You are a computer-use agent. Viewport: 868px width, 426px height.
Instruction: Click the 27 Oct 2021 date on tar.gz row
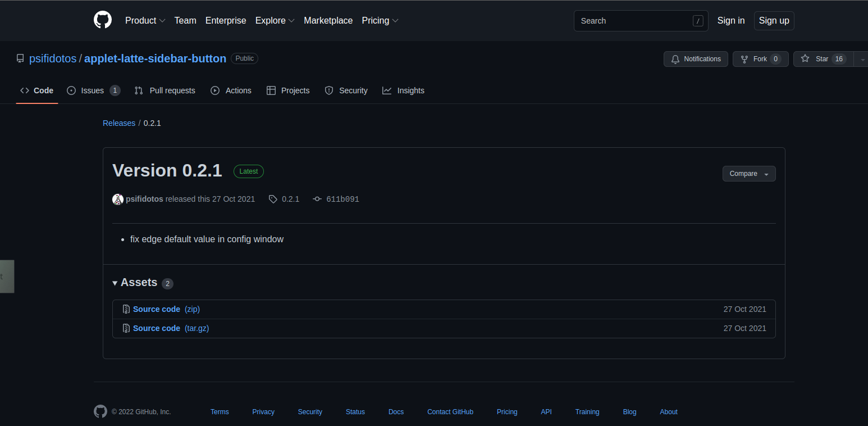point(745,328)
